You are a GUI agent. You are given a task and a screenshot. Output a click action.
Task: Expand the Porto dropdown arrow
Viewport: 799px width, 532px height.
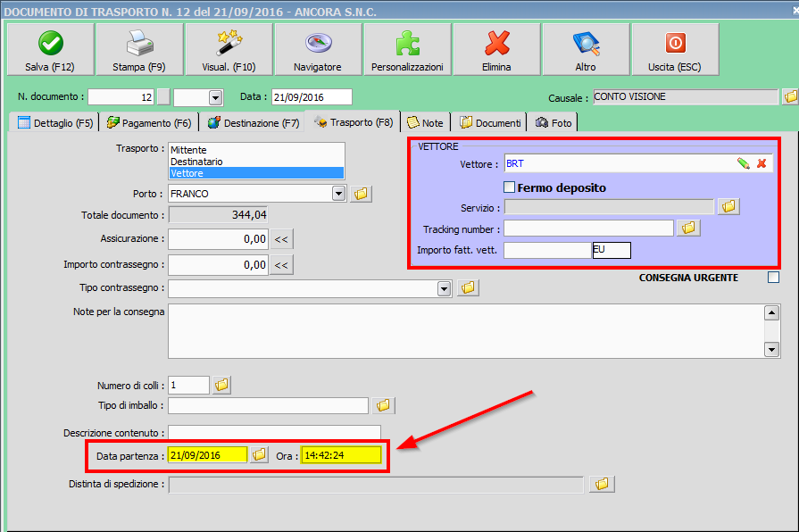point(338,194)
